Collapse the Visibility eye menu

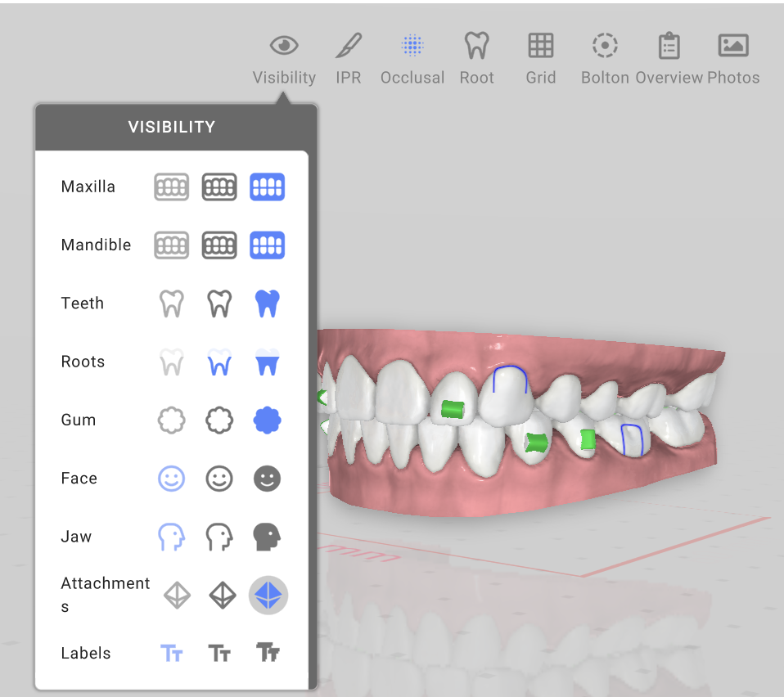284,58
